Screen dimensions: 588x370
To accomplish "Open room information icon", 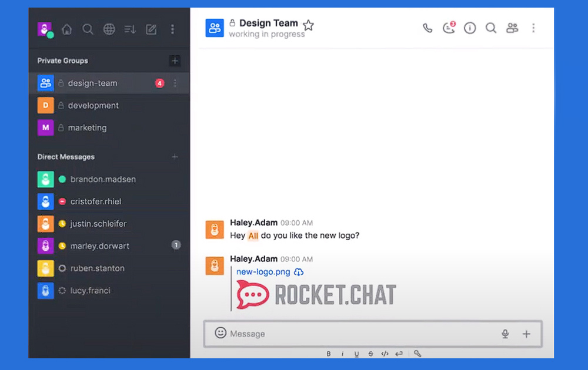I will click(470, 28).
